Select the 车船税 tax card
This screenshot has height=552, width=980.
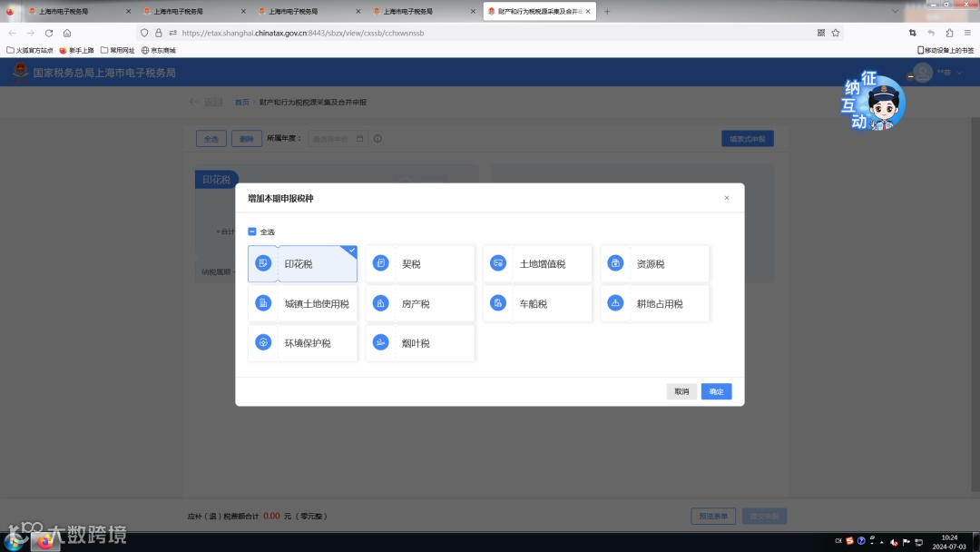(x=537, y=303)
